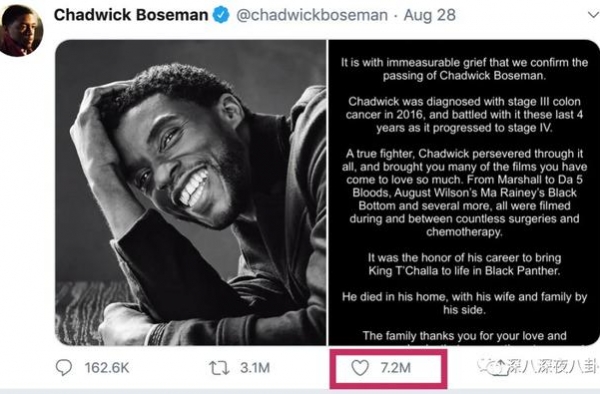Click the 深八深夜八卦 watermark text
The image size is (600, 394).
point(551,366)
